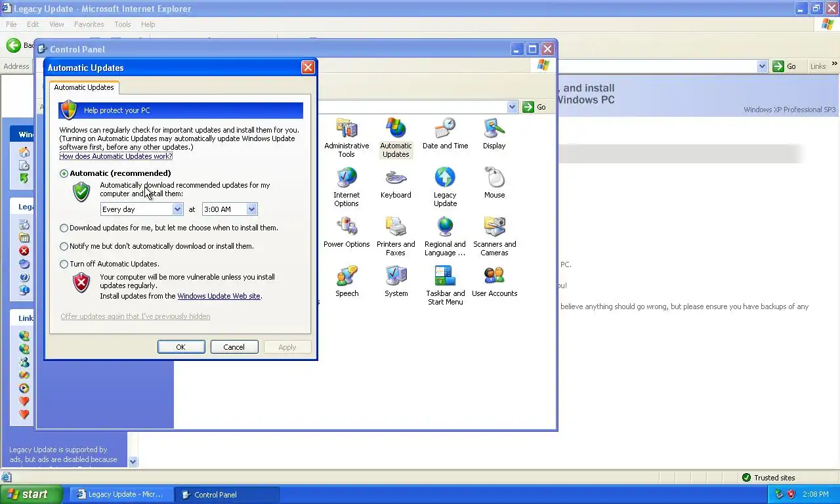Open the System icon
This screenshot has height=504, width=840.
pyautogui.click(x=396, y=282)
